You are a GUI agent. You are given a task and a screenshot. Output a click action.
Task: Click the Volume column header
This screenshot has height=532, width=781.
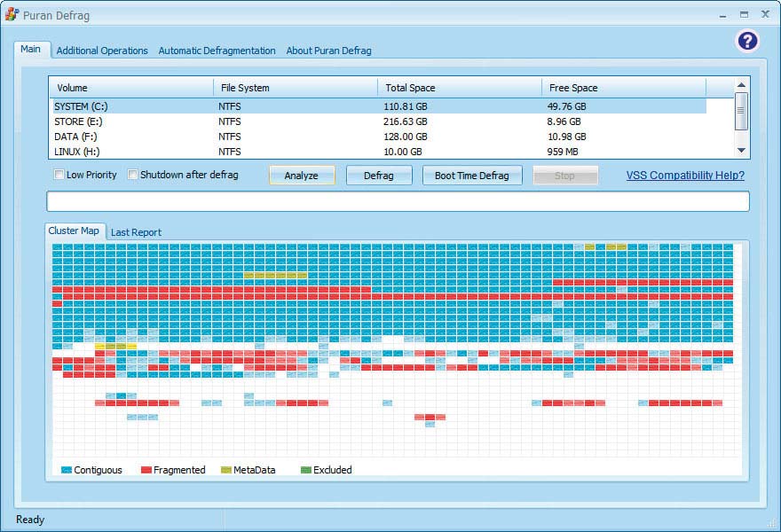(131, 88)
